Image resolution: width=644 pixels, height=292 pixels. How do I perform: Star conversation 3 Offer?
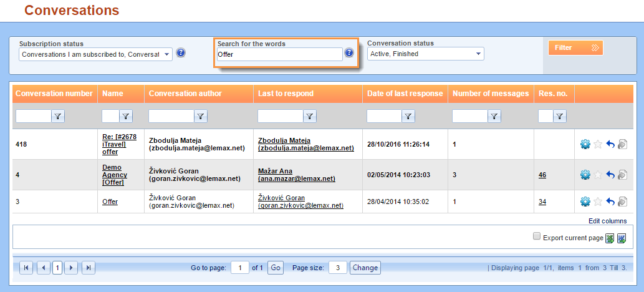coord(598,202)
